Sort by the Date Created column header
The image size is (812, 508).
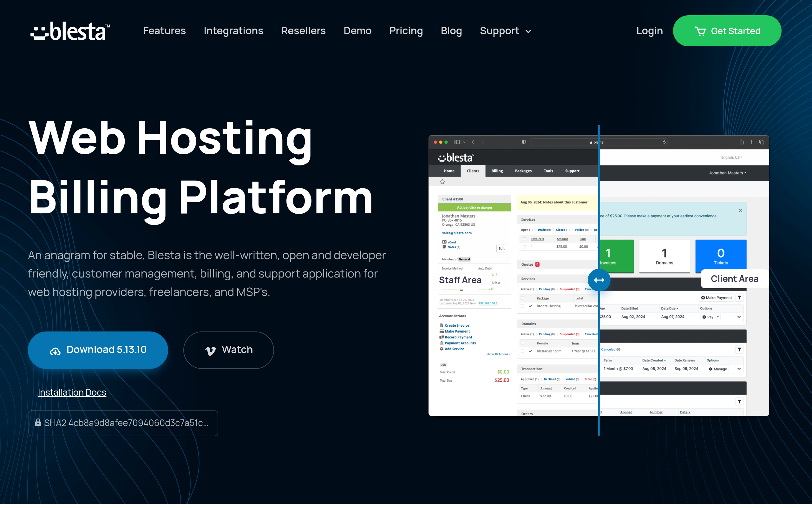pyautogui.click(x=654, y=360)
